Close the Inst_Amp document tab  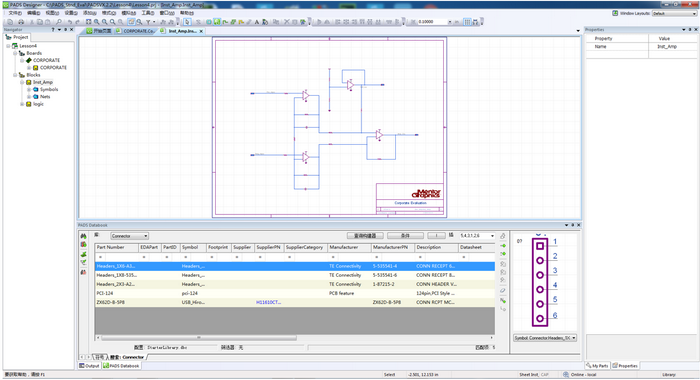pos(201,31)
